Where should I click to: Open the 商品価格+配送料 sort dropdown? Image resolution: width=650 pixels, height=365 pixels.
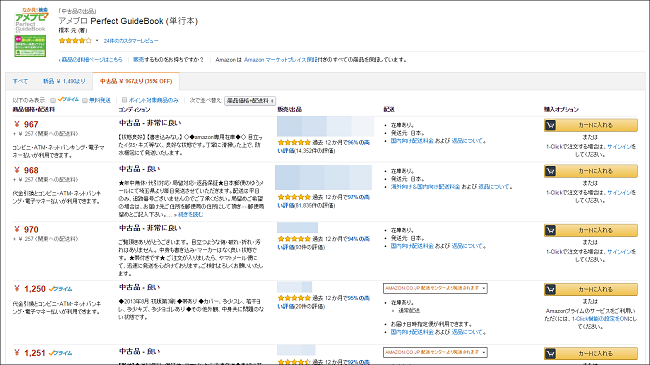coord(250,101)
